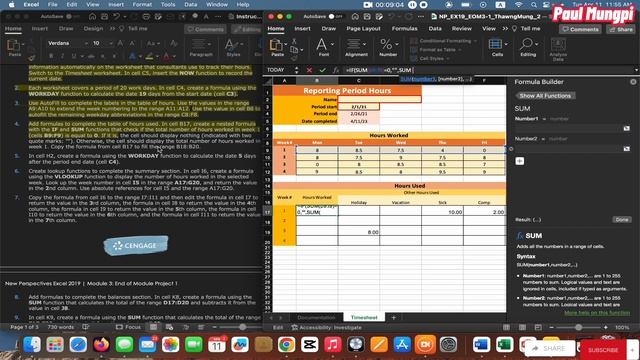Expand the Excel Name Box dropdown
The height and width of the screenshot is (360, 640).
[x=296, y=70]
